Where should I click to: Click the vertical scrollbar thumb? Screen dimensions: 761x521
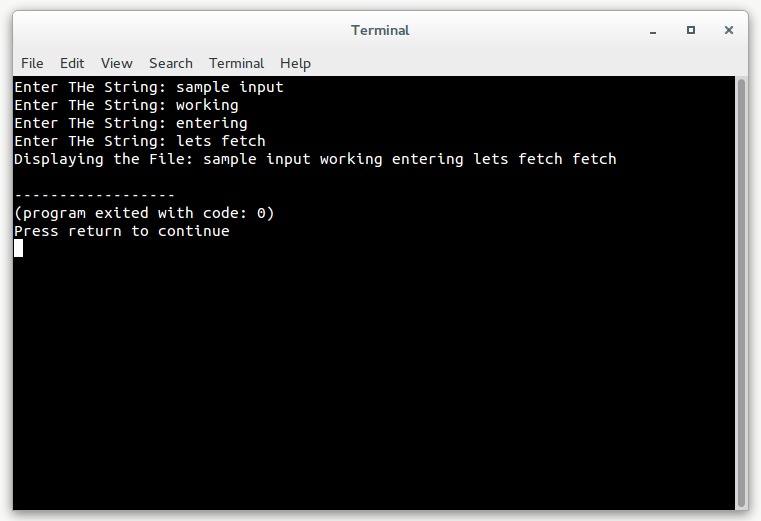tap(741, 293)
